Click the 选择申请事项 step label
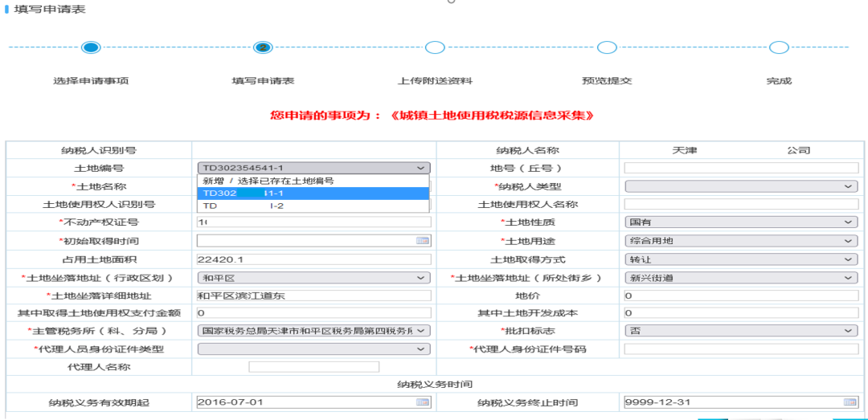 (x=91, y=81)
